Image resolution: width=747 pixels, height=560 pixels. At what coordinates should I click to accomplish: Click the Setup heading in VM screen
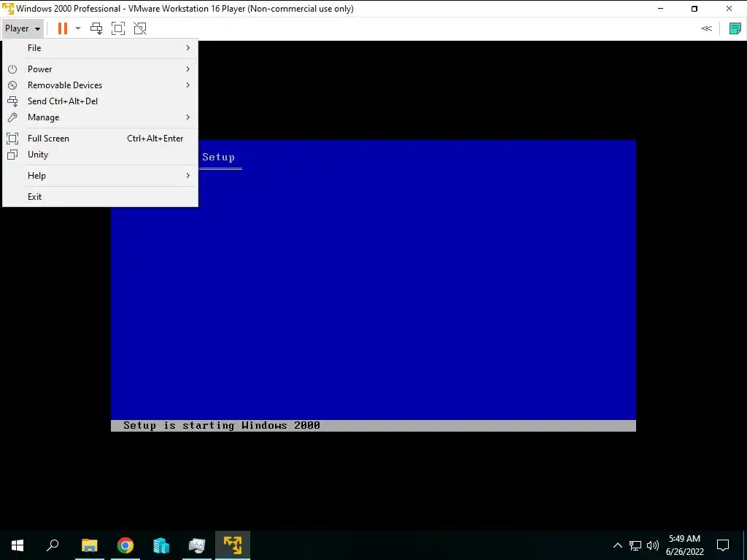219,157
